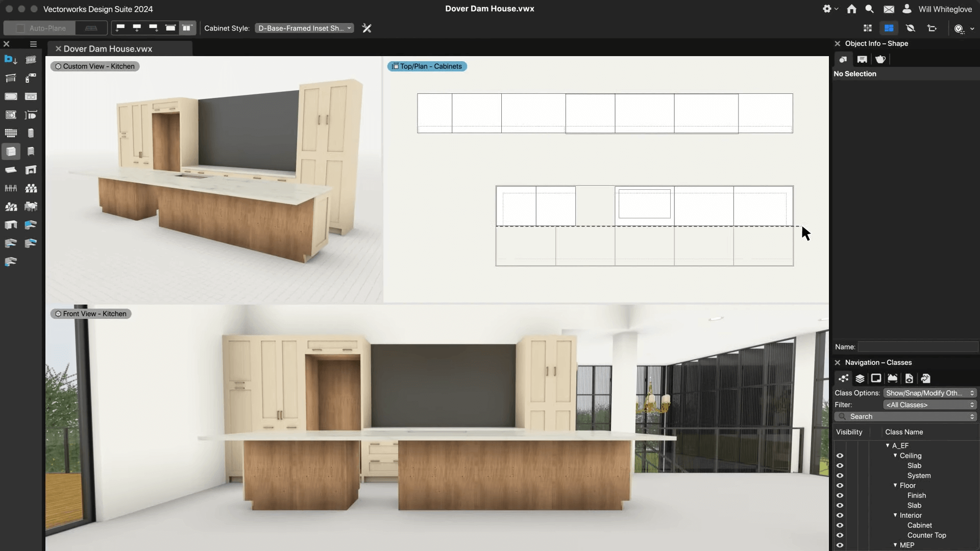Change the Filter to something other than All Classes
The width and height of the screenshot is (980, 551).
929,405
